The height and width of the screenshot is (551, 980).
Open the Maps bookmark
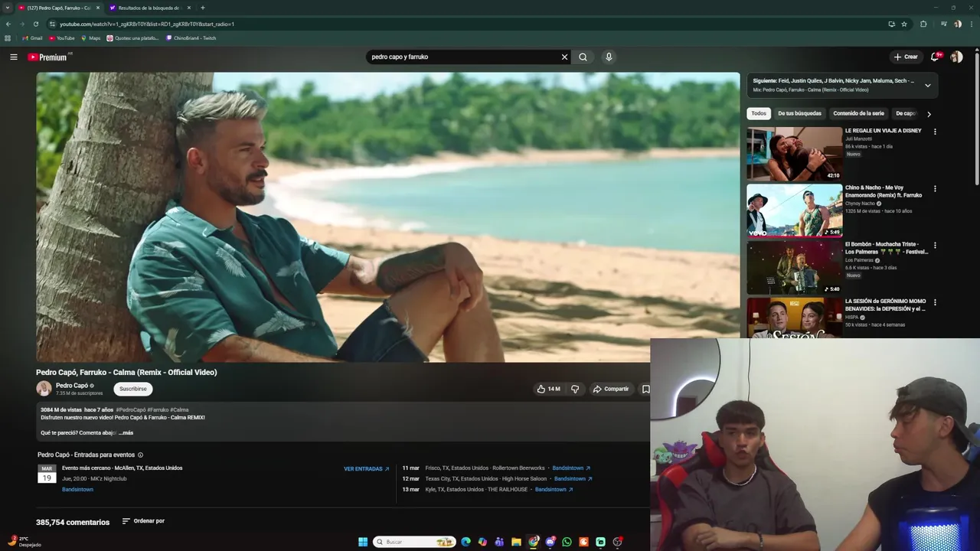point(90,38)
